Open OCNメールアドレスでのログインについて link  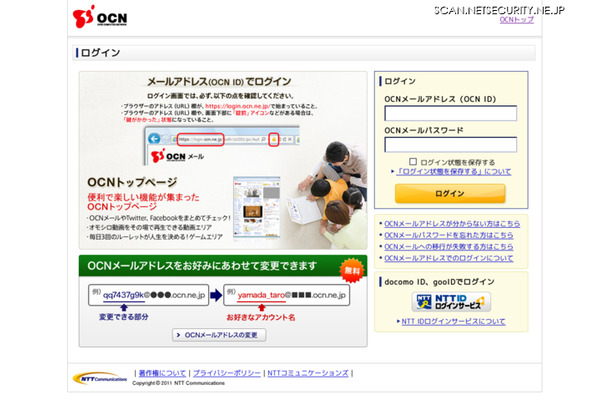(x=449, y=258)
